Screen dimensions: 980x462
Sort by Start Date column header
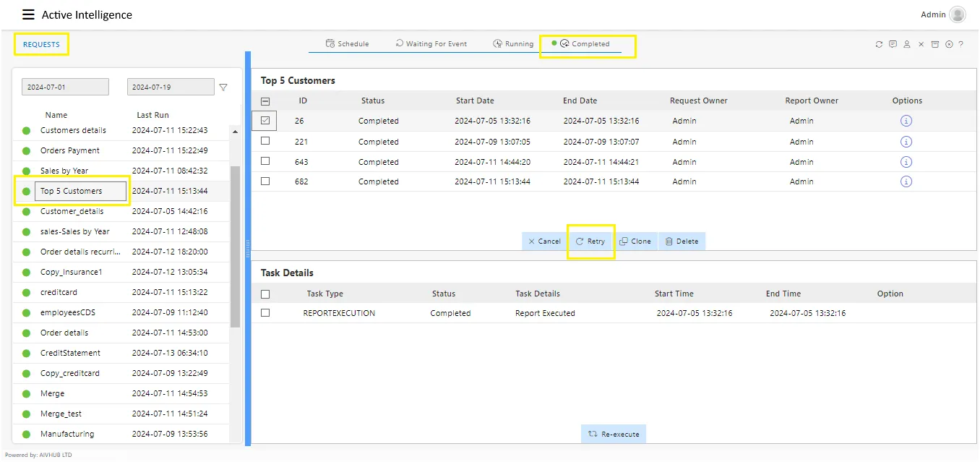tap(475, 101)
